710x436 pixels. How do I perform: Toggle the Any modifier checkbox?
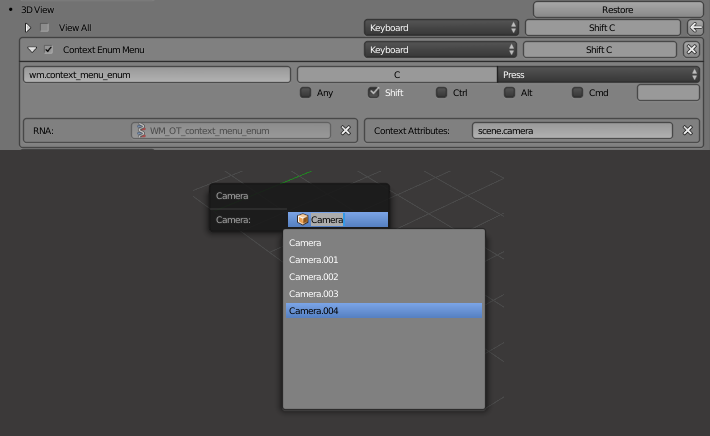pos(306,93)
